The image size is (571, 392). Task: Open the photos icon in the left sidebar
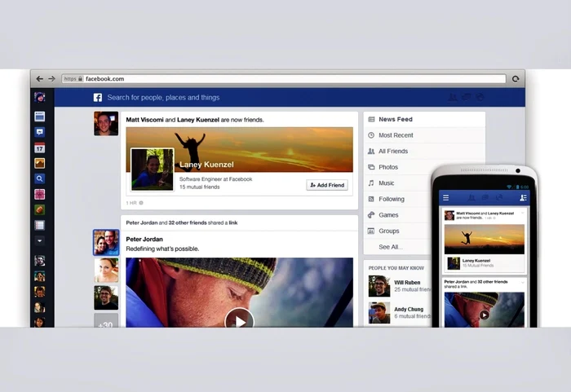40,164
